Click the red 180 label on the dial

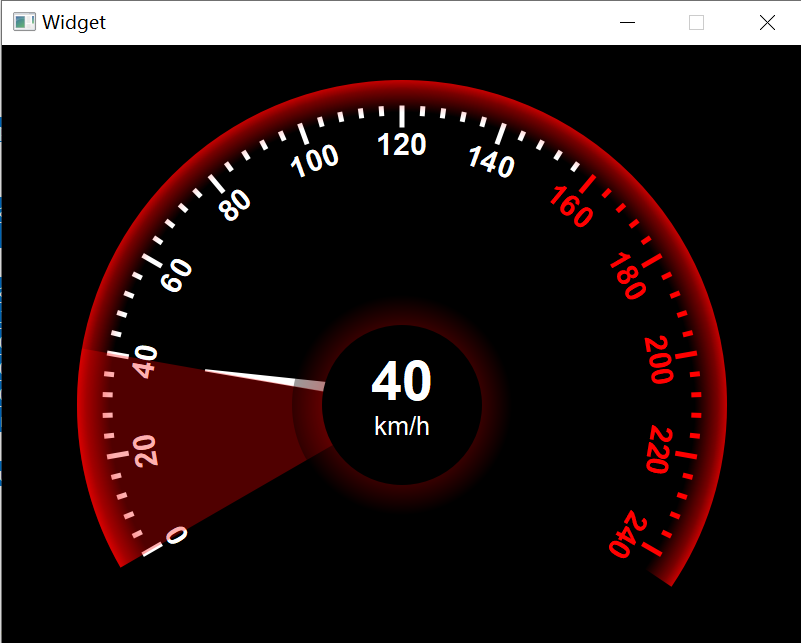click(628, 275)
